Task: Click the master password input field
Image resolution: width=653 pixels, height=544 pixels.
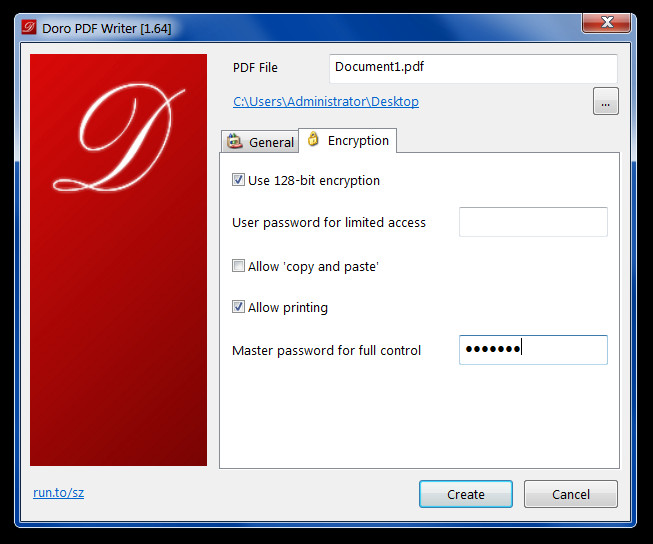Action: 533,350
